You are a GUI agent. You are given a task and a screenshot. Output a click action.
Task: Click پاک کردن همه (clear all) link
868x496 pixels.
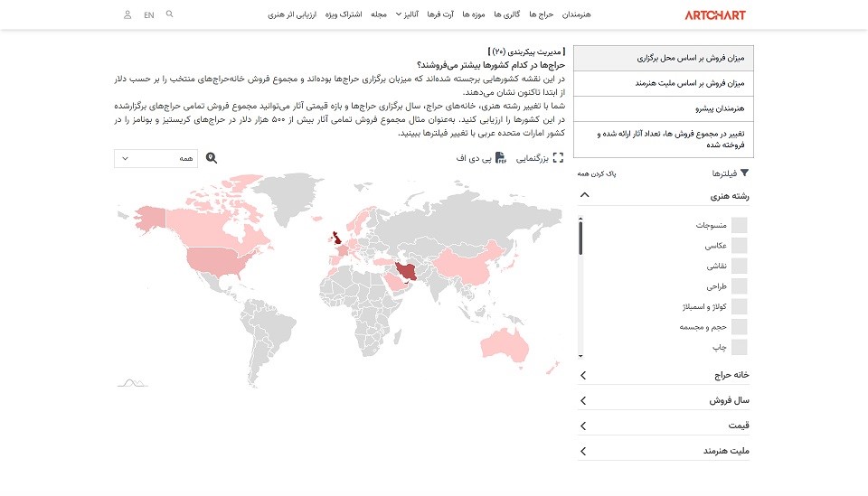[x=596, y=173]
